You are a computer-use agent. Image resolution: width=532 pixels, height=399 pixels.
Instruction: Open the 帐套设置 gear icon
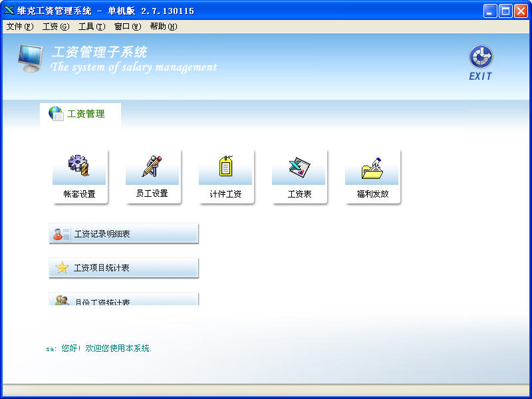coord(78,166)
